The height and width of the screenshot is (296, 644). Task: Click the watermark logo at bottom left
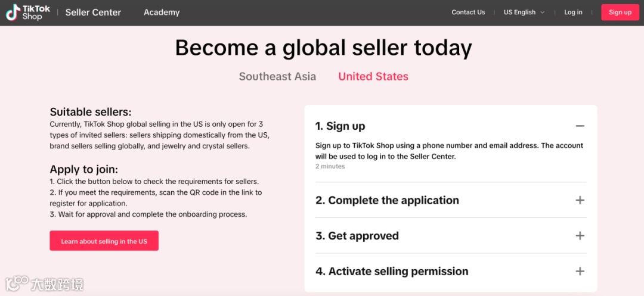click(x=45, y=283)
